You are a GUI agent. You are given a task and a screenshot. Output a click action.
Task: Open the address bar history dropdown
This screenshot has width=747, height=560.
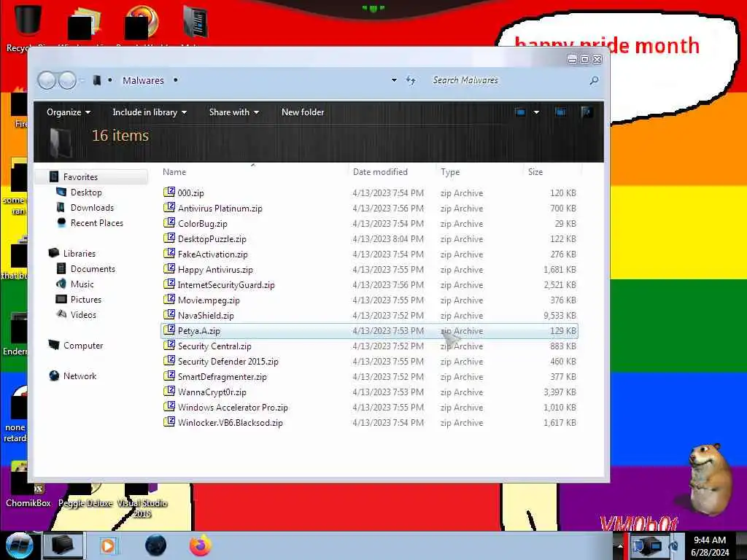394,80
